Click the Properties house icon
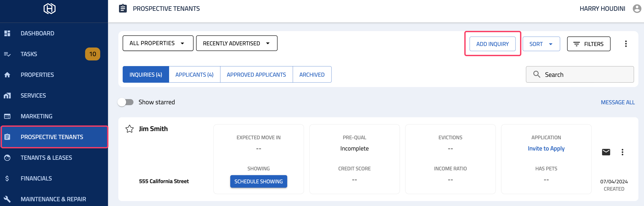The height and width of the screenshot is (206, 644). coord(7,75)
